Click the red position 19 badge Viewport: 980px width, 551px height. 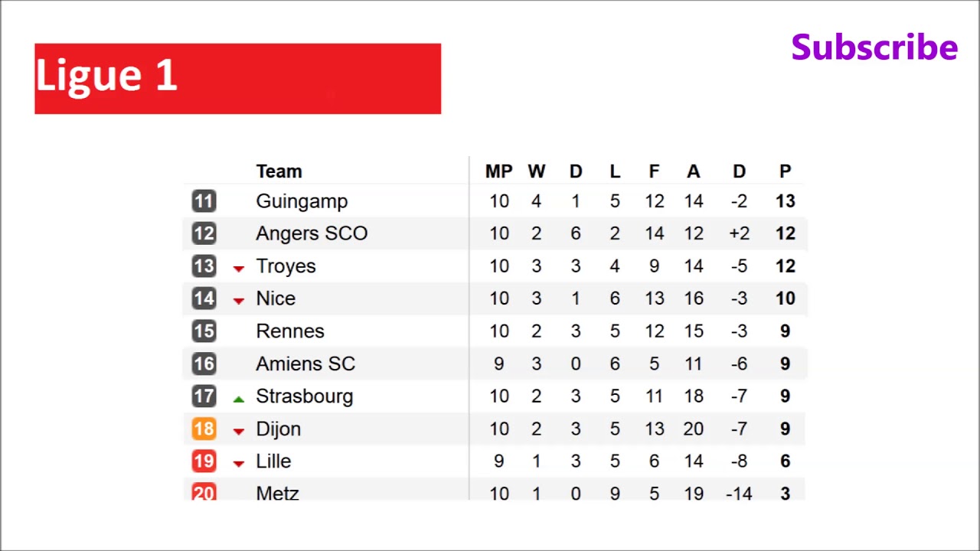(x=204, y=461)
